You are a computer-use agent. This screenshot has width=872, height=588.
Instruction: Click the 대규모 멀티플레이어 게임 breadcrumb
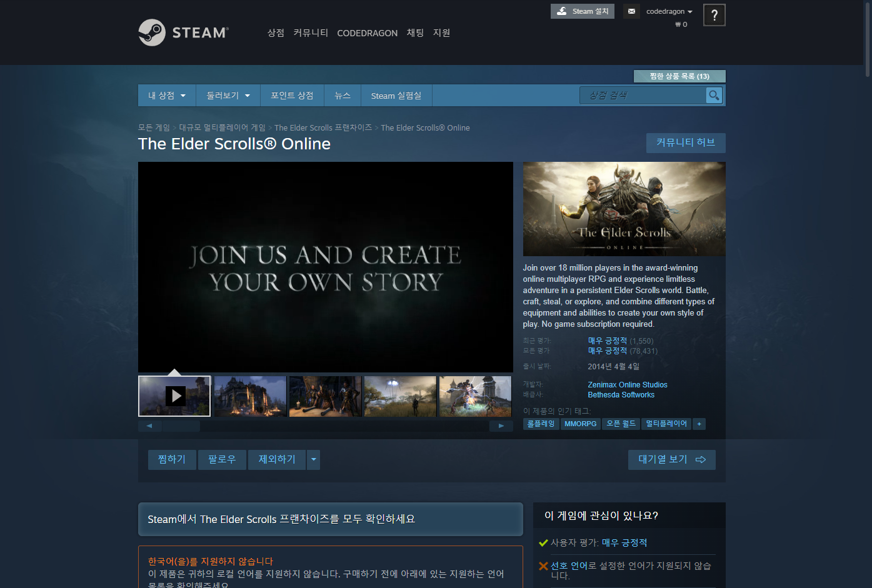222,127
